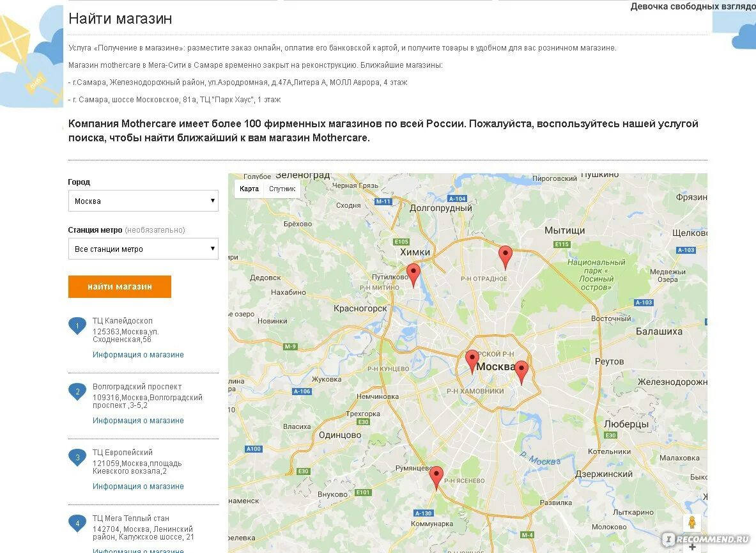Switch the map to Спутник view
This screenshot has height=553, width=756.
click(282, 189)
